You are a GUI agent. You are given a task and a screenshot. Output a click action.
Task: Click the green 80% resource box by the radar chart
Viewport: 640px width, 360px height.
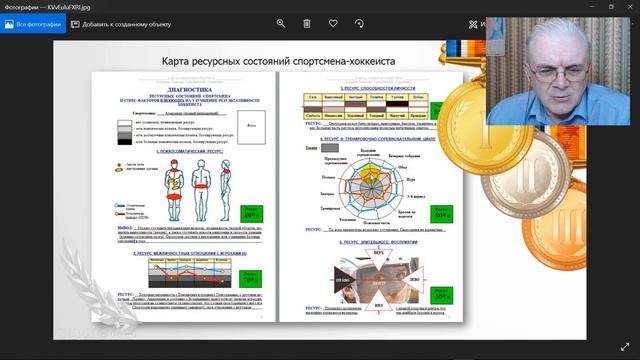coord(442,214)
